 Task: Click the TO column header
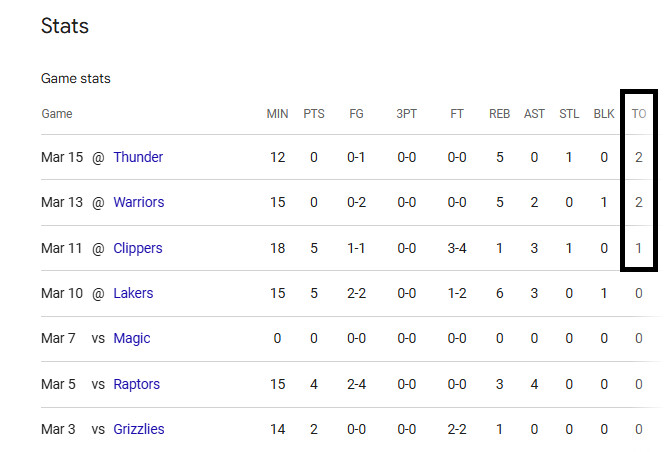tap(639, 114)
